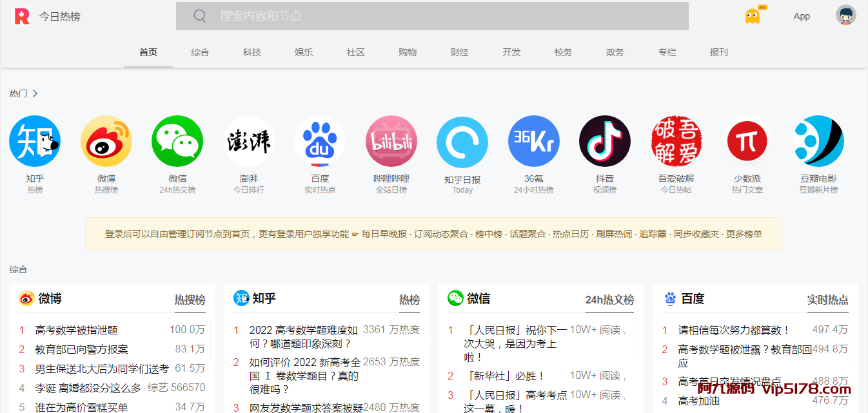
Task: Open 微博 item 谁在为高价雪糕买单
Action: 82,407
